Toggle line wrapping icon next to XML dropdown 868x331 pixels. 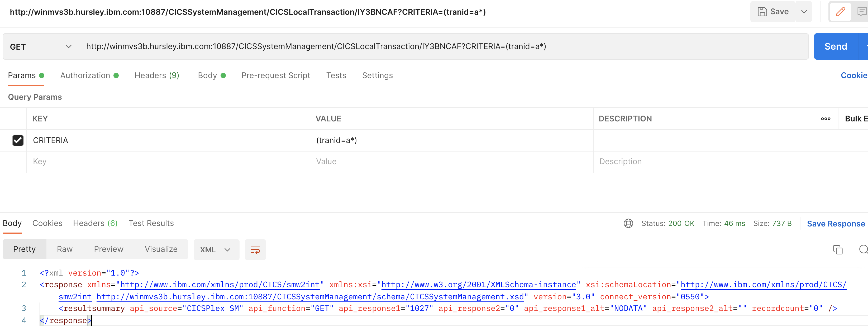[x=255, y=249]
